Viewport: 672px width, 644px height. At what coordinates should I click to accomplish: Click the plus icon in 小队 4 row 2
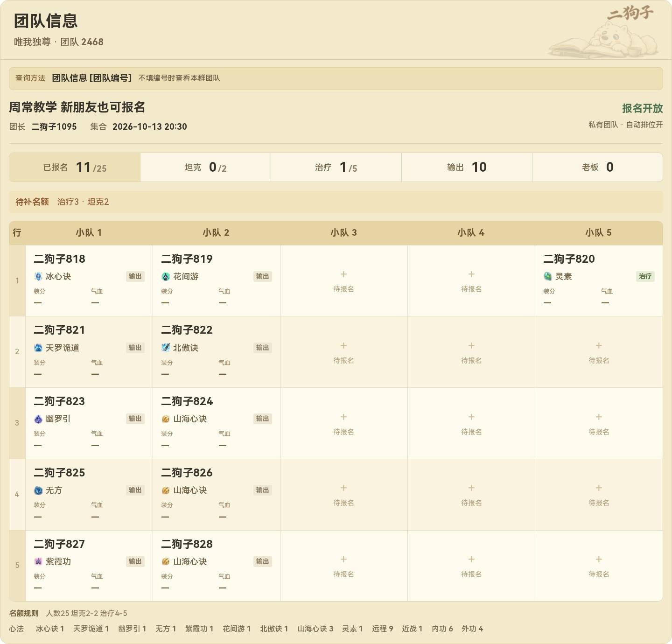click(471, 345)
